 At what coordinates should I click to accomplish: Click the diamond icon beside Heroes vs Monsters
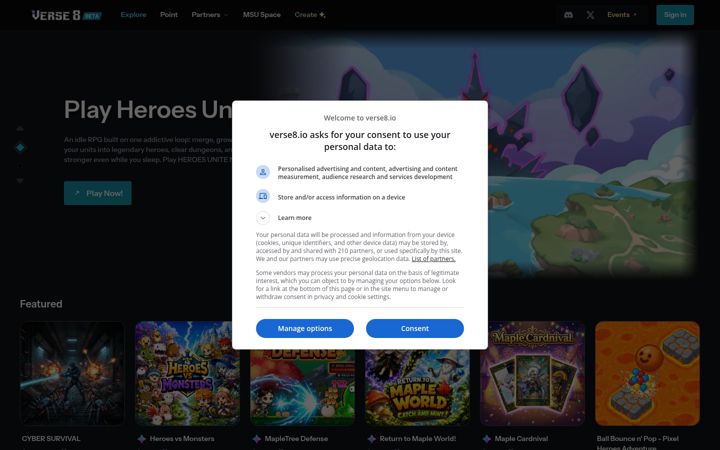(x=141, y=439)
